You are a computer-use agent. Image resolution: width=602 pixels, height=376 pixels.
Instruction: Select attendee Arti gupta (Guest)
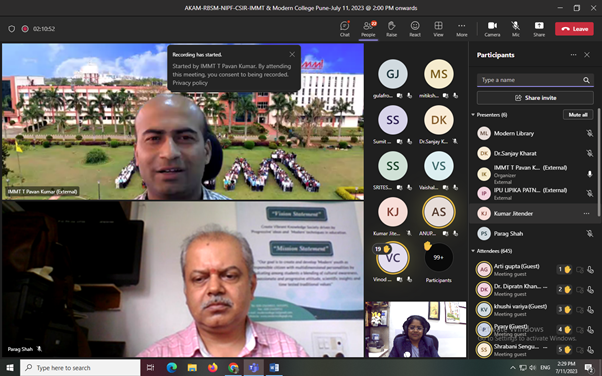pyautogui.click(x=534, y=270)
